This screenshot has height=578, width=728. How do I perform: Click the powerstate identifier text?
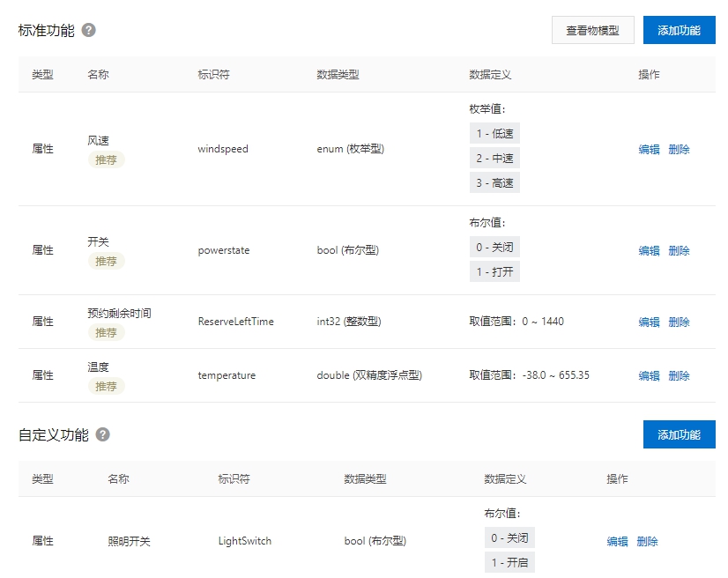tap(224, 250)
